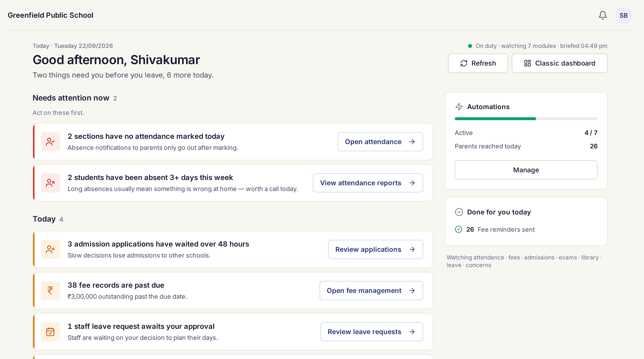Open fee management
Viewport: 644px width, 359px height.
pos(371,290)
